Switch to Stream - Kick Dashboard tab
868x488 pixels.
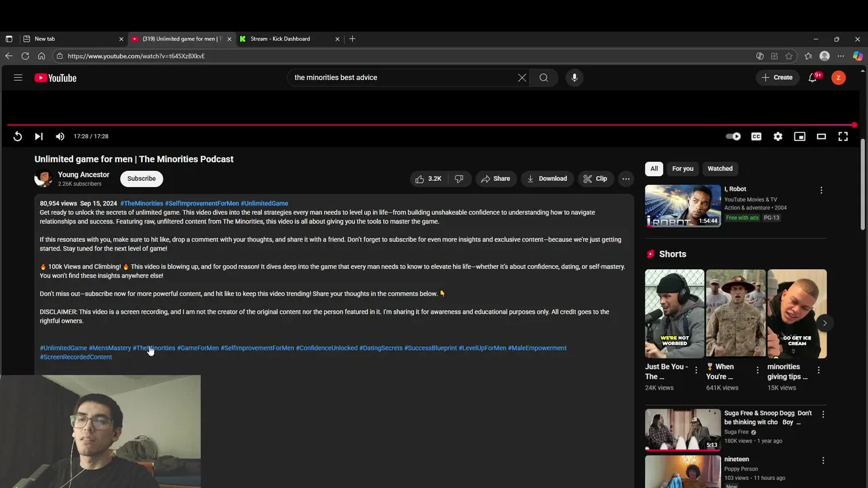click(x=290, y=39)
